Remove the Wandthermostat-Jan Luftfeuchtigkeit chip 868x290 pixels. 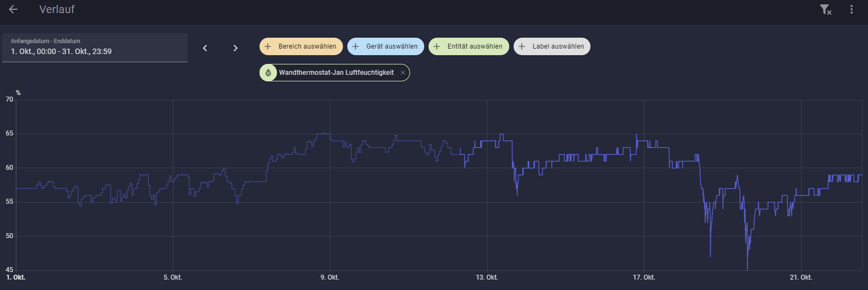[403, 73]
